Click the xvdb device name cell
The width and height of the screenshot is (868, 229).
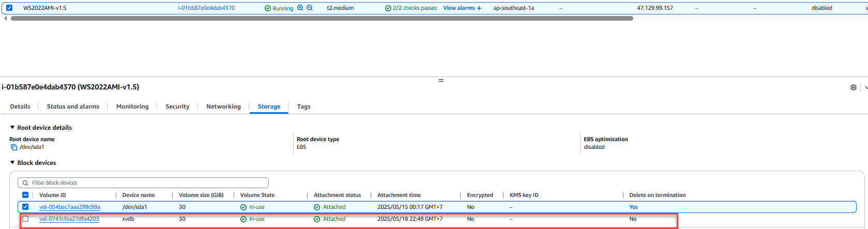pos(128,219)
